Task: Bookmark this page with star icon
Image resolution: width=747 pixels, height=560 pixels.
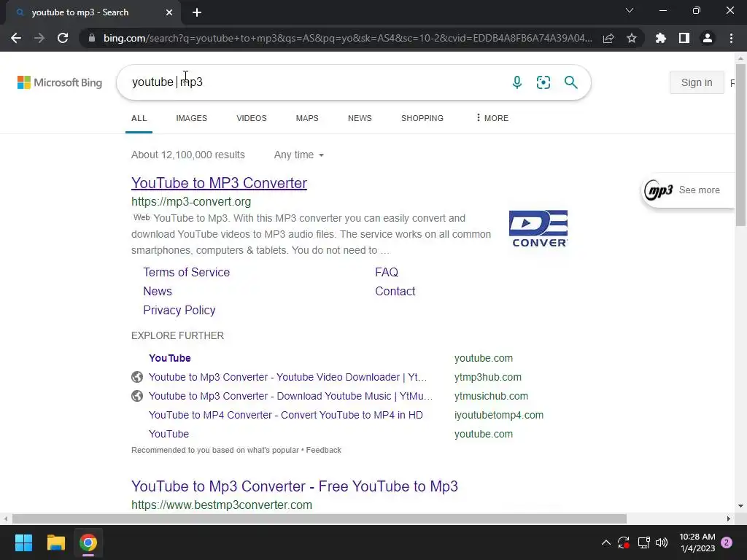Action: (x=632, y=38)
